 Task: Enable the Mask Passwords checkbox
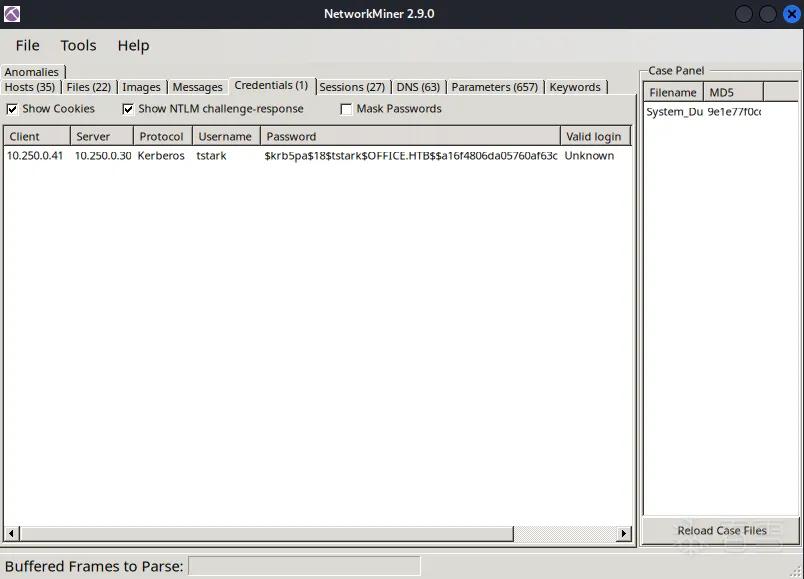(347, 109)
